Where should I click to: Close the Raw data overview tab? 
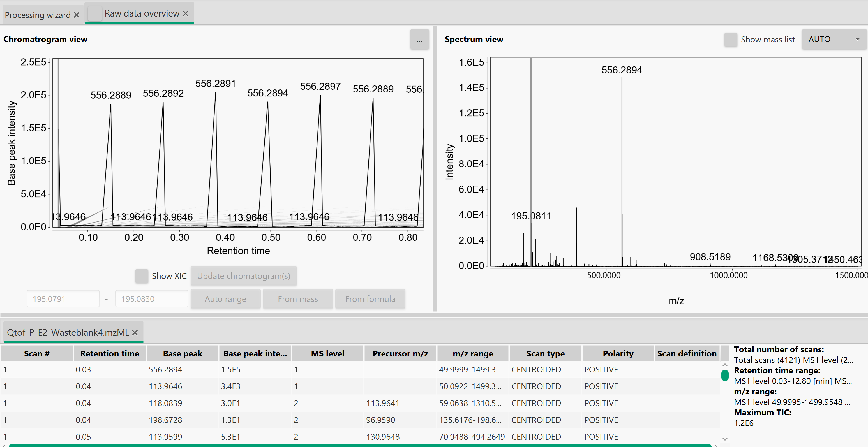coord(186,13)
